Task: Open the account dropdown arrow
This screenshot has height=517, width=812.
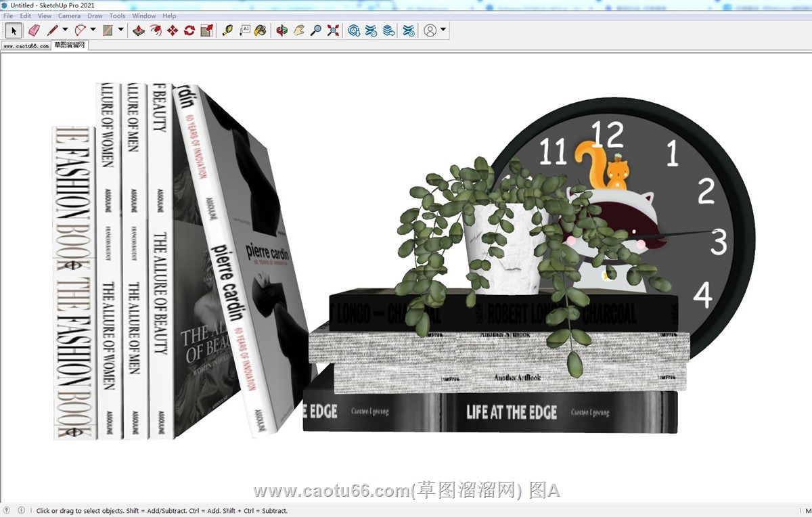Action: (x=443, y=30)
